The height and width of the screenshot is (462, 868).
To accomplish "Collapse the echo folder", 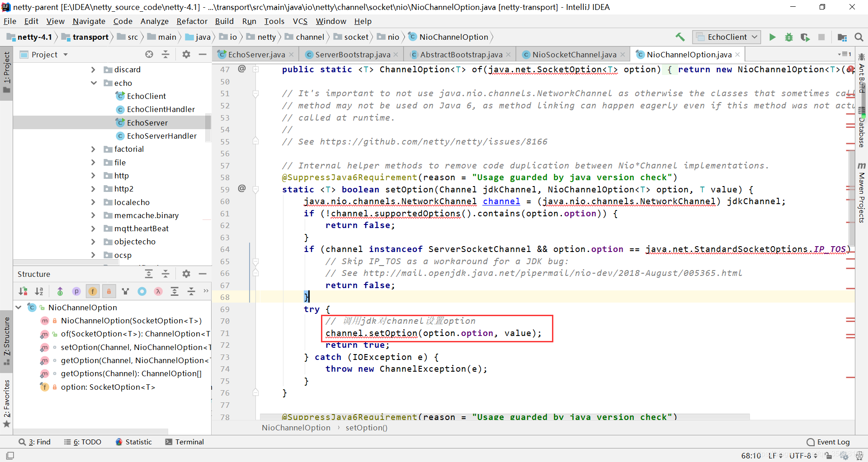I will coord(94,83).
